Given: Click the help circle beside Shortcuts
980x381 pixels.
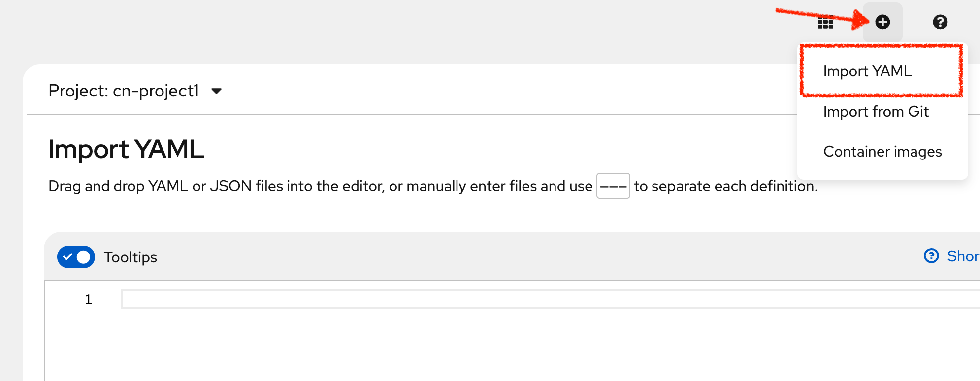Looking at the screenshot, I should 930,256.
